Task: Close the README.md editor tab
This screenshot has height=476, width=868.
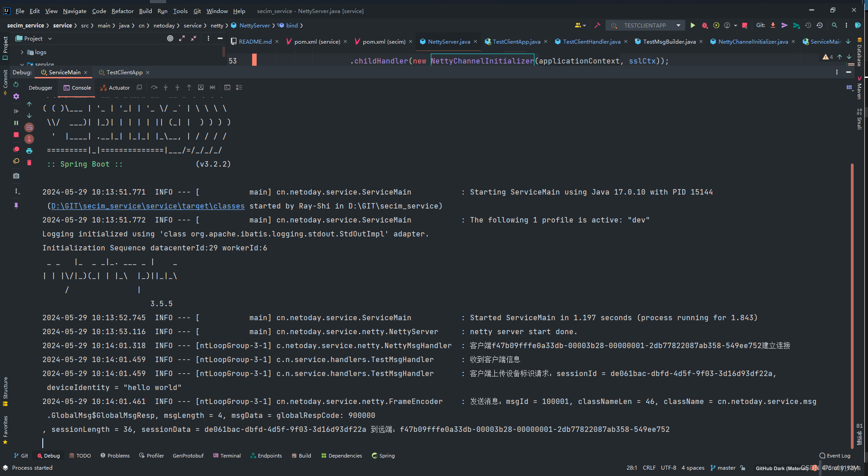Action: point(277,41)
